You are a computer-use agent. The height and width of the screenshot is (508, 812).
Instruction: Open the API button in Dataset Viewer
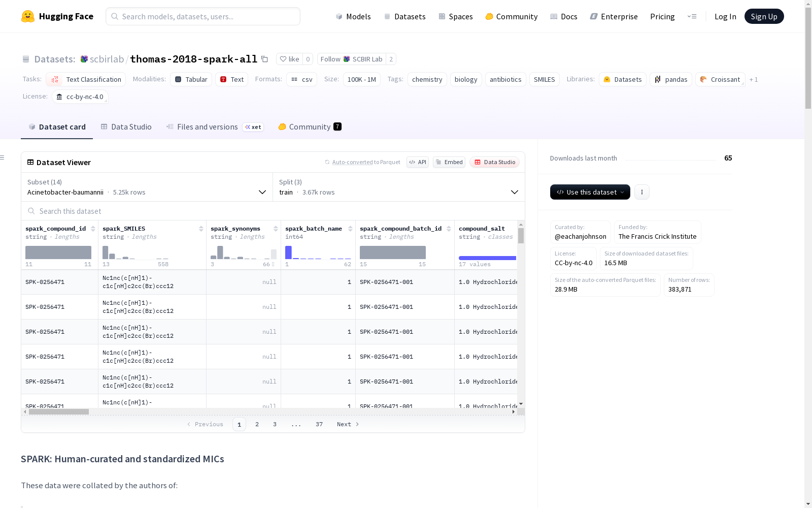coord(418,162)
